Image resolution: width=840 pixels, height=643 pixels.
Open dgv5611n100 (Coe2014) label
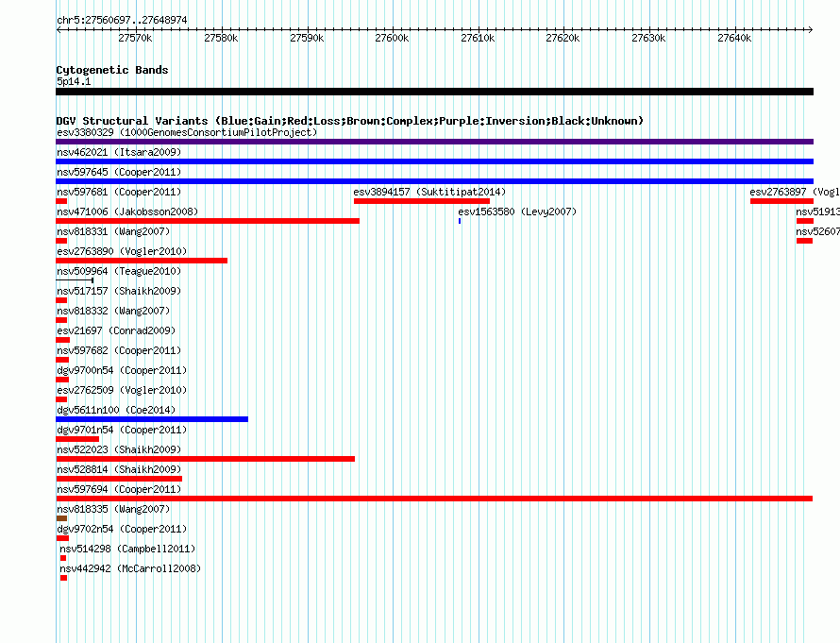[116, 410]
